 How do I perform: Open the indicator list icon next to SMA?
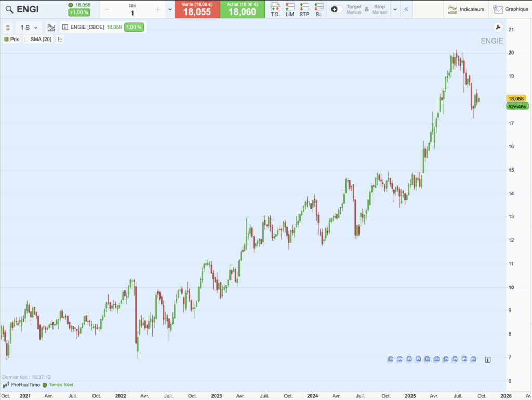pos(60,40)
